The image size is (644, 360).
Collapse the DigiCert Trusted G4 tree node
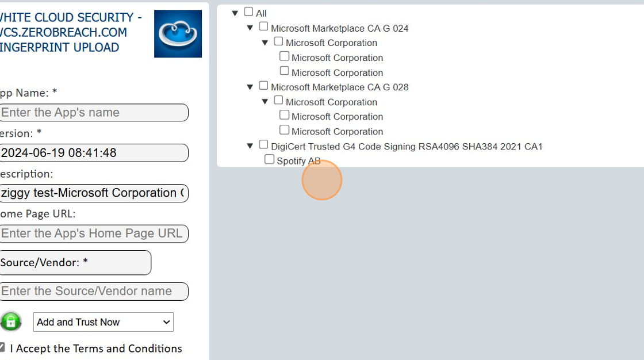[250, 146]
